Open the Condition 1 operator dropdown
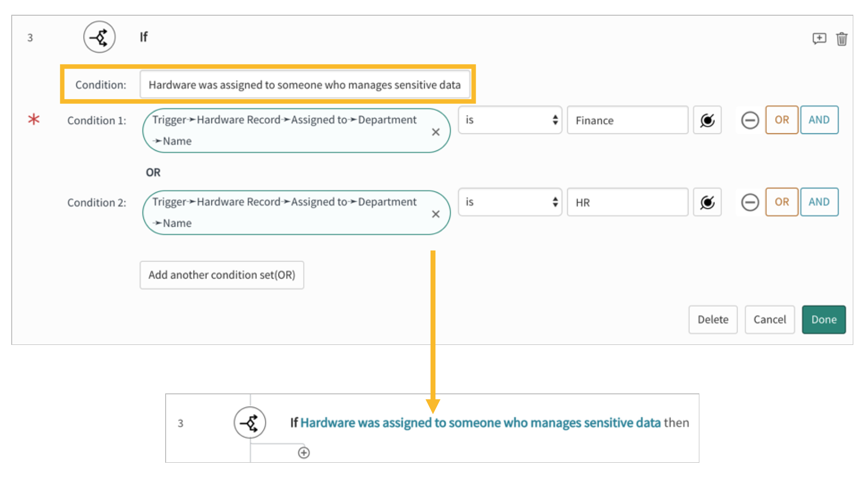Image resolution: width=867 pixels, height=485 pixels. [x=510, y=121]
